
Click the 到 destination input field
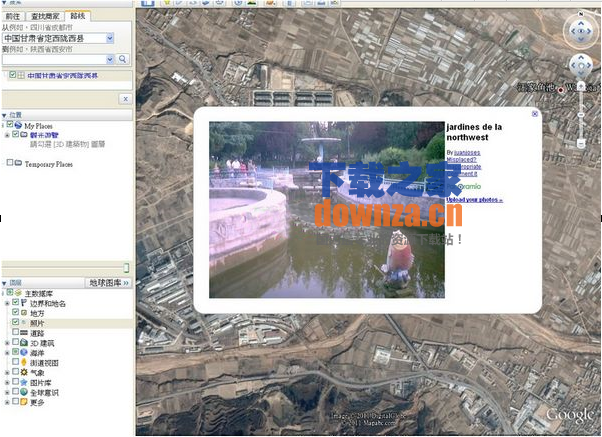(54, 59)
